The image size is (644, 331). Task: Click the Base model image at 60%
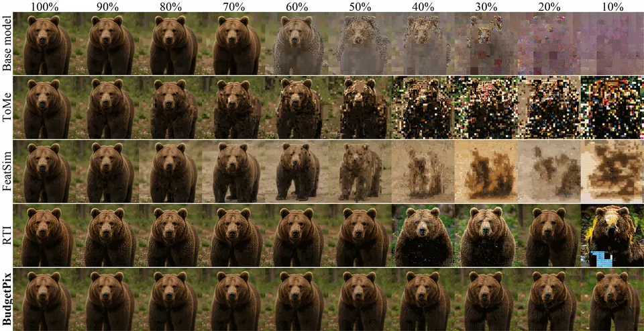pos(297,43)
